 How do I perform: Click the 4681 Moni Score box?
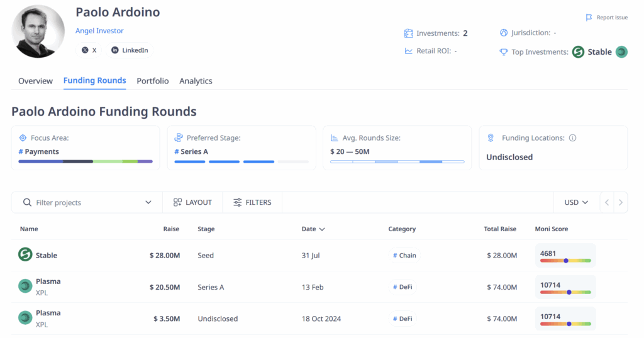[565, 256]
